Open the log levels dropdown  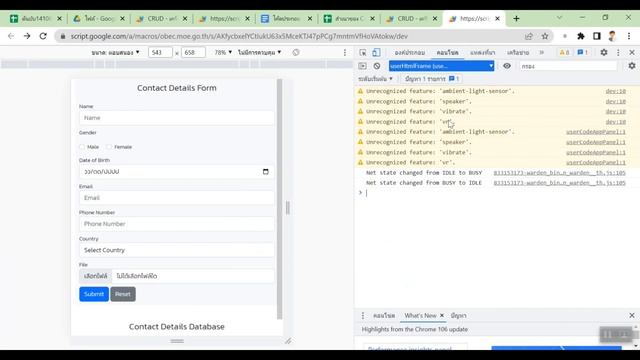(x=375, y=79)
